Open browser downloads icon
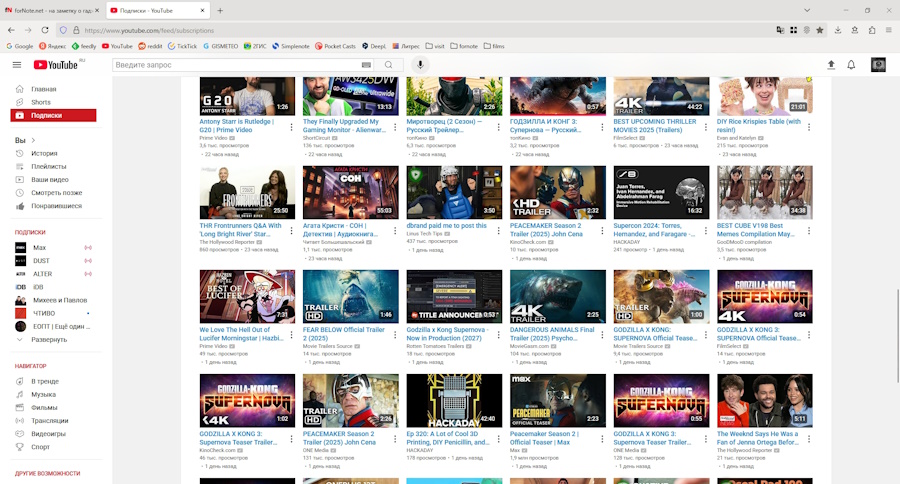The height and width of the screenshot is (484, 900). click(x=837, y=30)
